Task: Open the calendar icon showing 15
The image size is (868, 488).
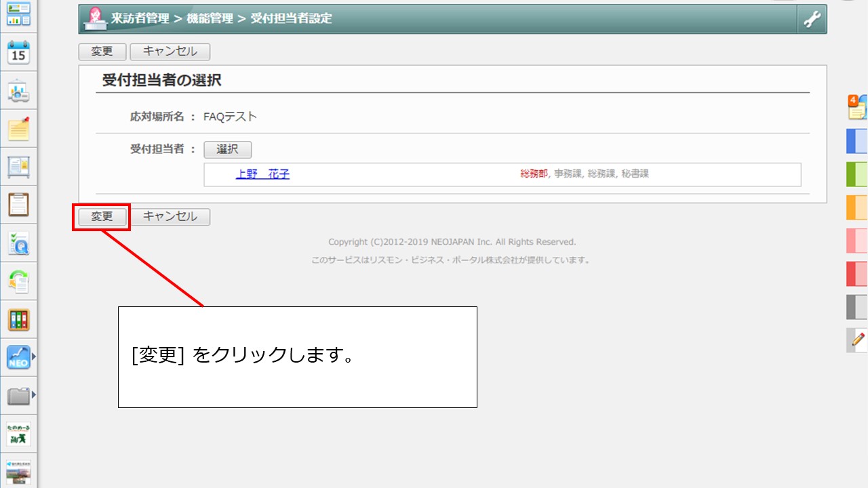Action: tap(18, 52)
